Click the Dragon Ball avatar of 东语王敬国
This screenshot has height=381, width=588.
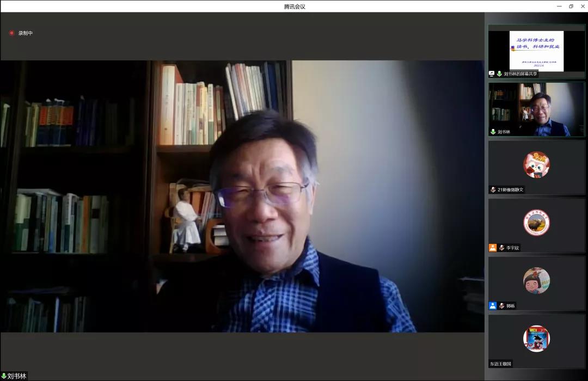(x=536, y=339)
